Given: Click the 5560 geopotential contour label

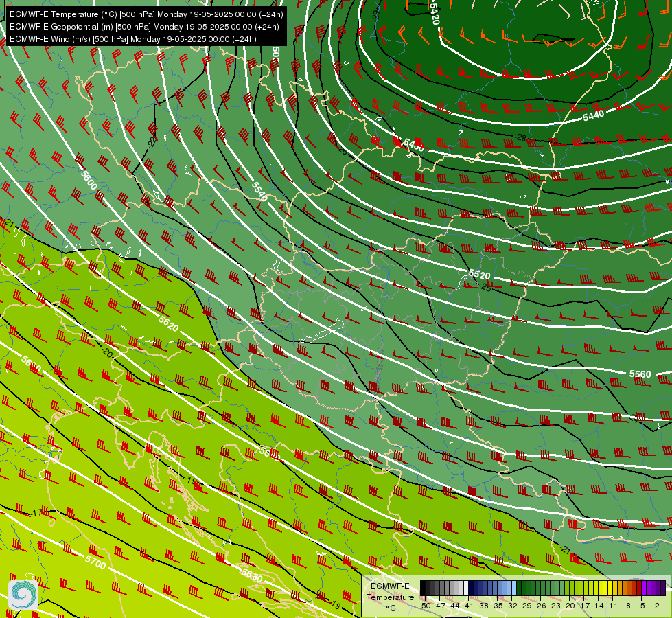Looking at the screenshot, I should point(640,374).
